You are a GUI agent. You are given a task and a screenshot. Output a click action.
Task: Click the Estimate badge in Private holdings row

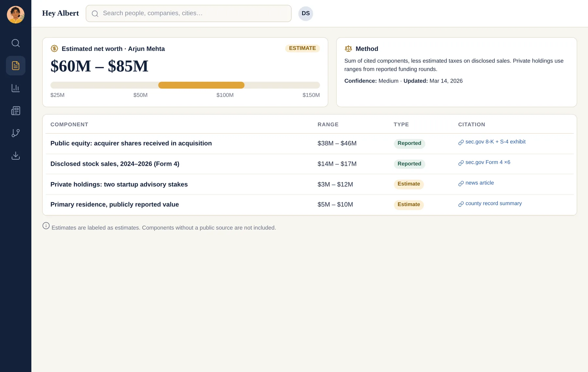pyautogui.click(x=409, y=184)
